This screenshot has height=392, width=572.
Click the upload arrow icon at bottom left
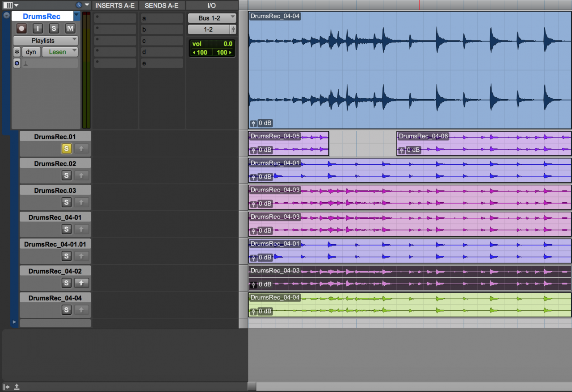click(x=17, y=387)
